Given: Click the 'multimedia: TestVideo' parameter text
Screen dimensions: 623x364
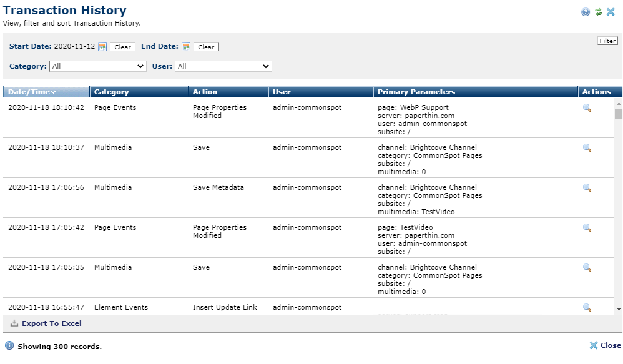Looking at the screenshot, I should (416, 212).
